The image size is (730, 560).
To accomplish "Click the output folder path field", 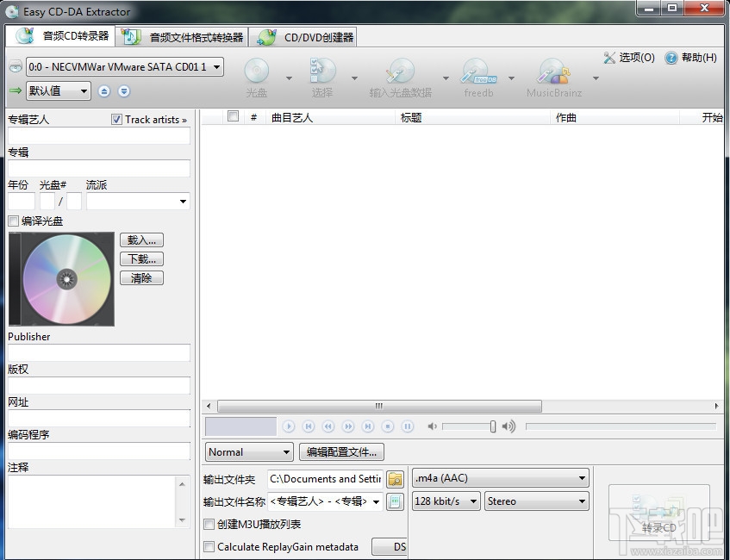I will 325,478.
